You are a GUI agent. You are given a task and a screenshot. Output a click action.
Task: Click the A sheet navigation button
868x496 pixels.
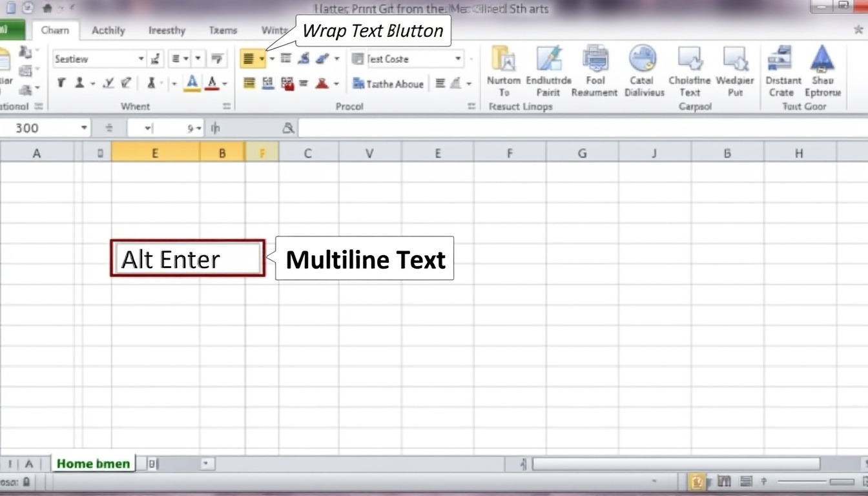click(x=28, y=464)
